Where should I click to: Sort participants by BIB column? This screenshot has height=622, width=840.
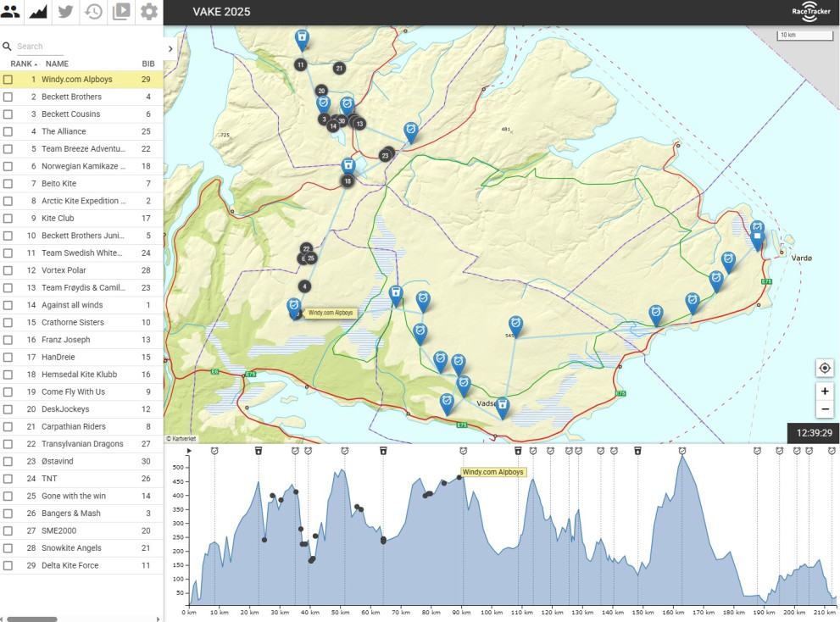(147, 64)
